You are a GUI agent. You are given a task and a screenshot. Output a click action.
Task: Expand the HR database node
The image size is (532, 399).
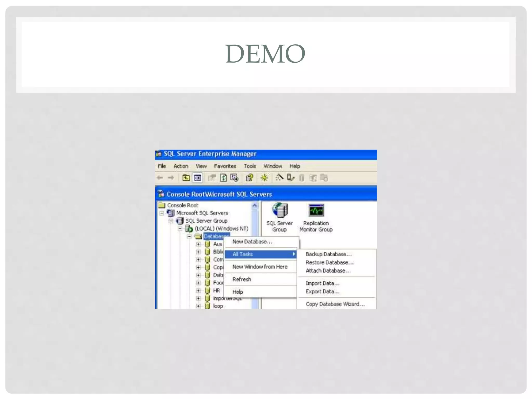[x=198, y=290]
